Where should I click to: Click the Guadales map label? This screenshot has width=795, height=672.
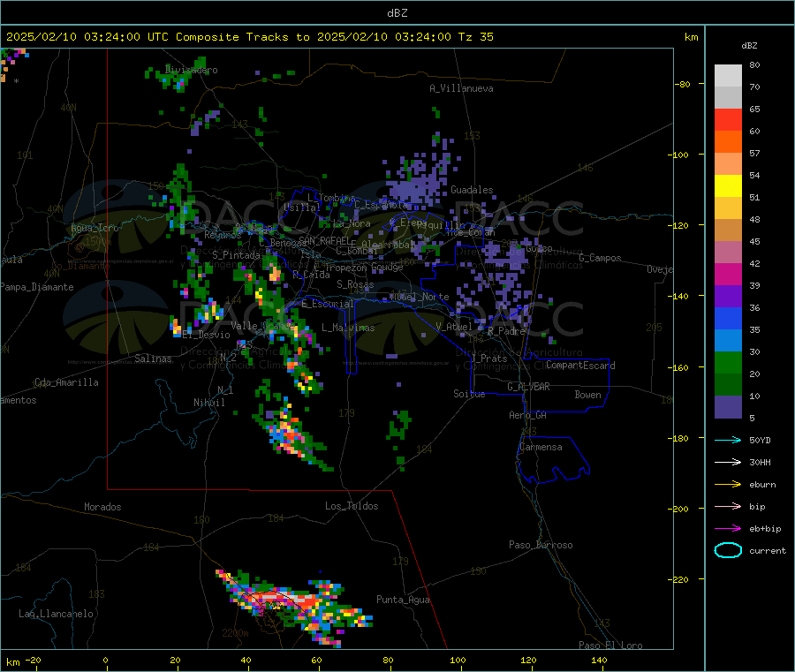click(472, 190)
